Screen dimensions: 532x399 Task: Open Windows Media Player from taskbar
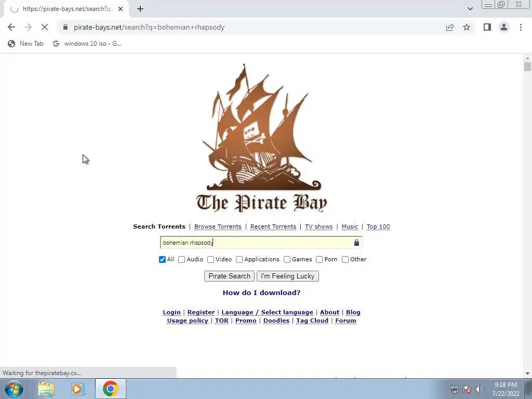coord(77,389)
